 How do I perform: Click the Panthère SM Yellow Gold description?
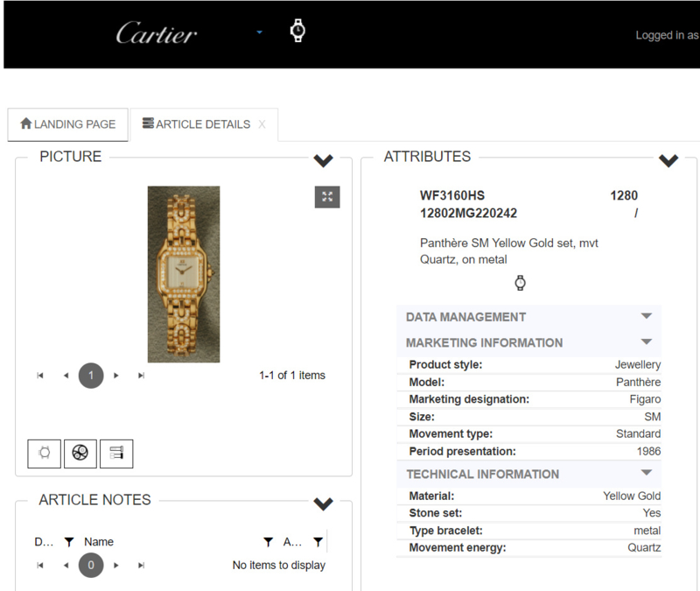click(509, 251)
